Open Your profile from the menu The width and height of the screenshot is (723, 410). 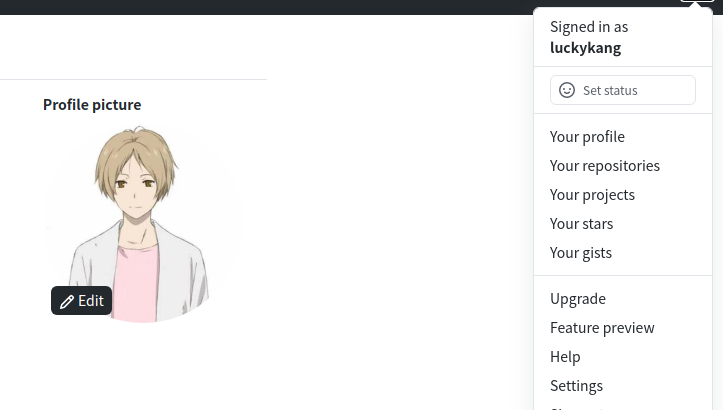(587, 137)
